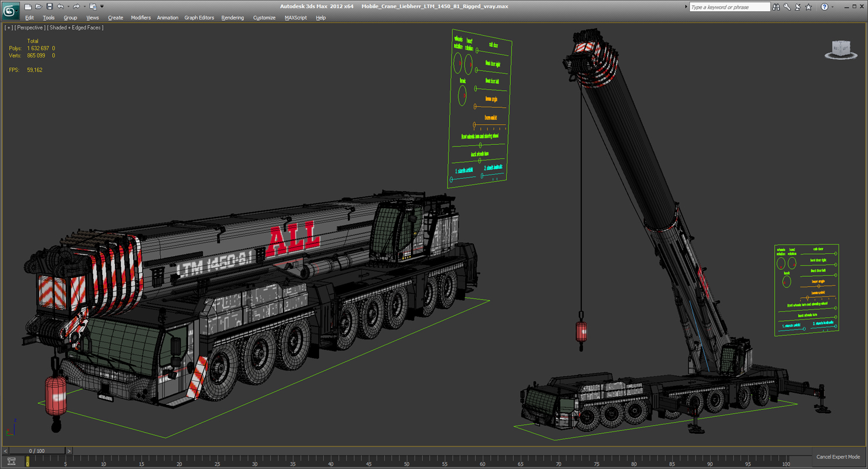Open the Animation menu
Screen dimensions: 868x469
pos(168,18)
